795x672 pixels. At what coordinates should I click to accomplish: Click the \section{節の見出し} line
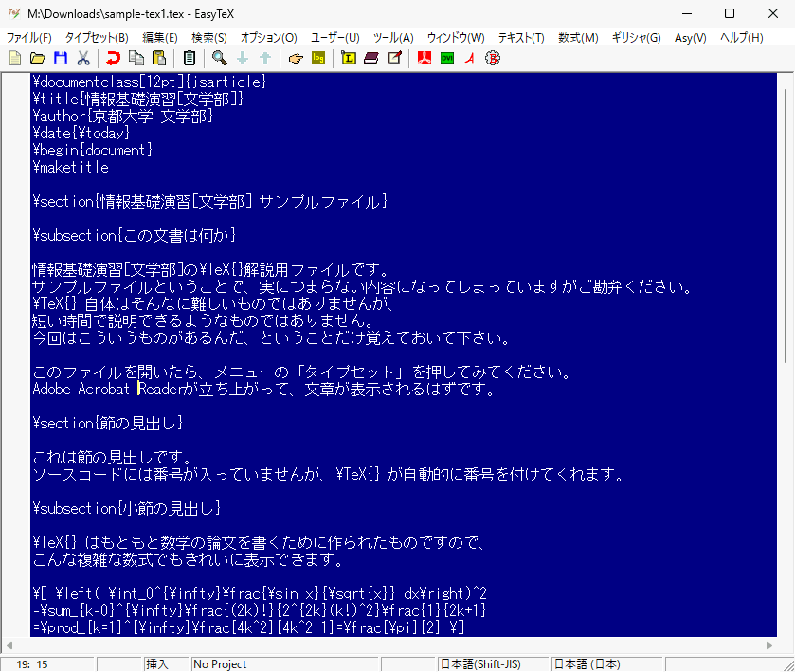click(x=107, y=423)
